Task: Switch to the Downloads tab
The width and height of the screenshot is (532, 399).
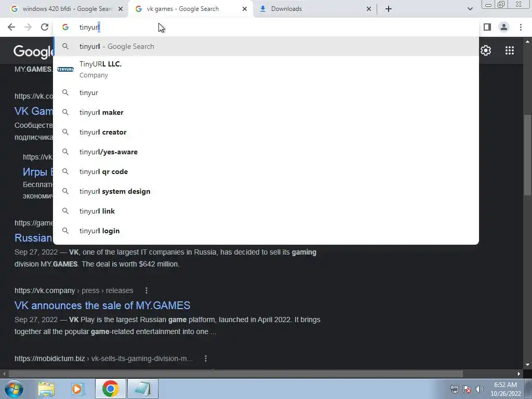Action: (x=315, y=9)
